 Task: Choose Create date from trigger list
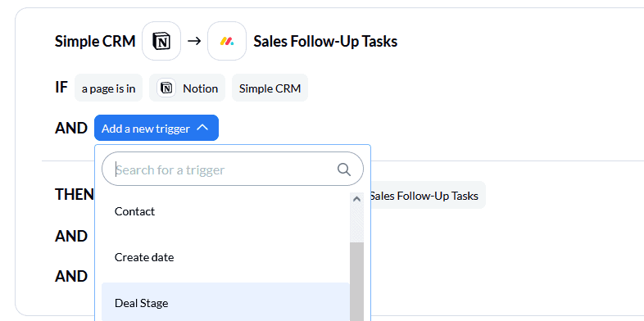coord(225,257)
